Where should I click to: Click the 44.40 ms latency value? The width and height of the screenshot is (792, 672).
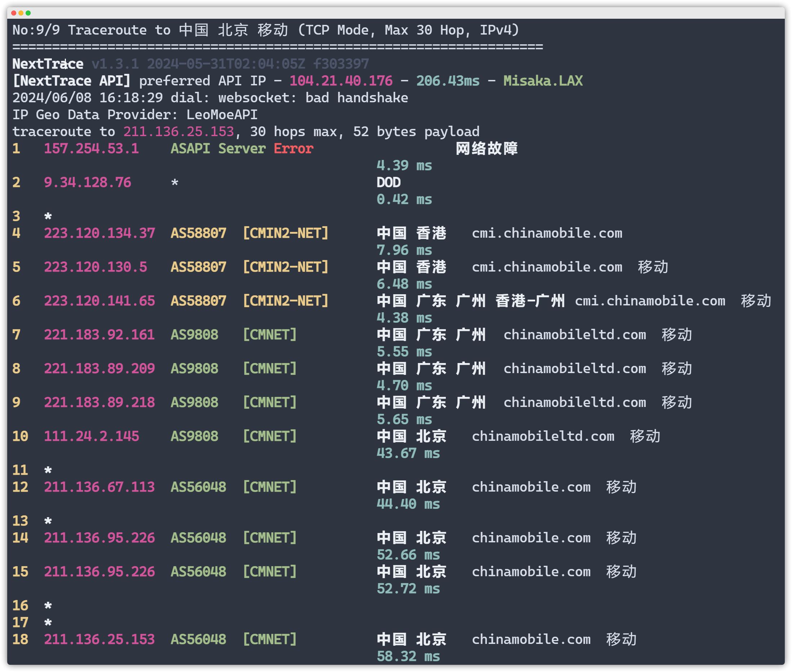click(408, 504)
